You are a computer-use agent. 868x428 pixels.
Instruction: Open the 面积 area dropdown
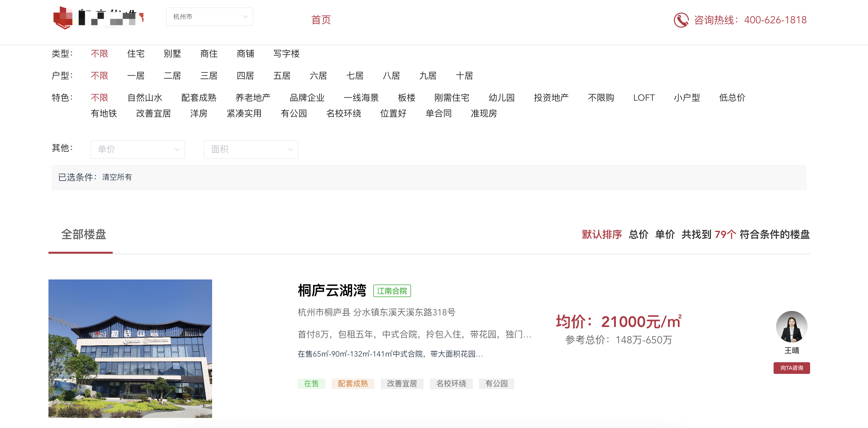tap(251, 149)
